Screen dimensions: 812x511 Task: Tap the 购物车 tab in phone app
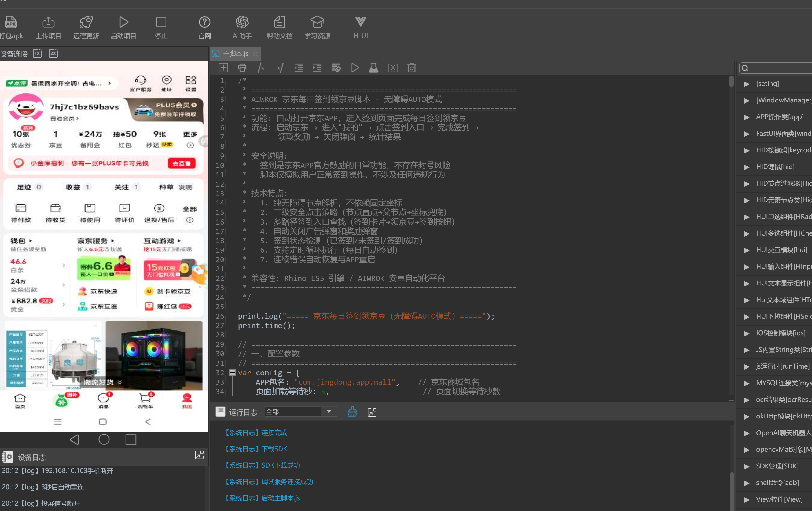click(x=145, y=401)
